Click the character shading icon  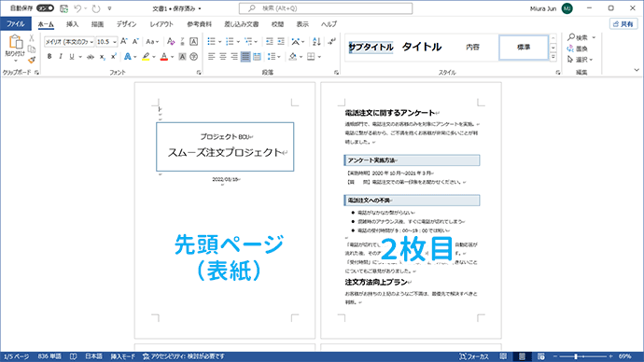(x=182, y=57)
